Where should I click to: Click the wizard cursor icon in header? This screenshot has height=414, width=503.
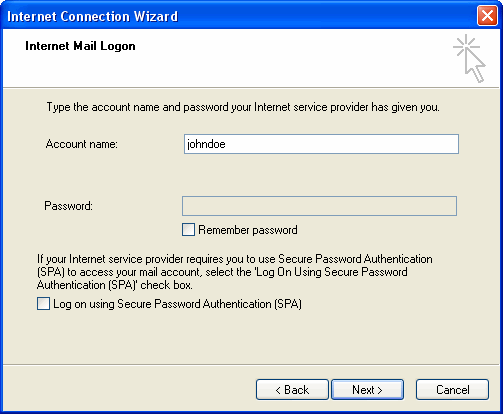coord(469,58)
